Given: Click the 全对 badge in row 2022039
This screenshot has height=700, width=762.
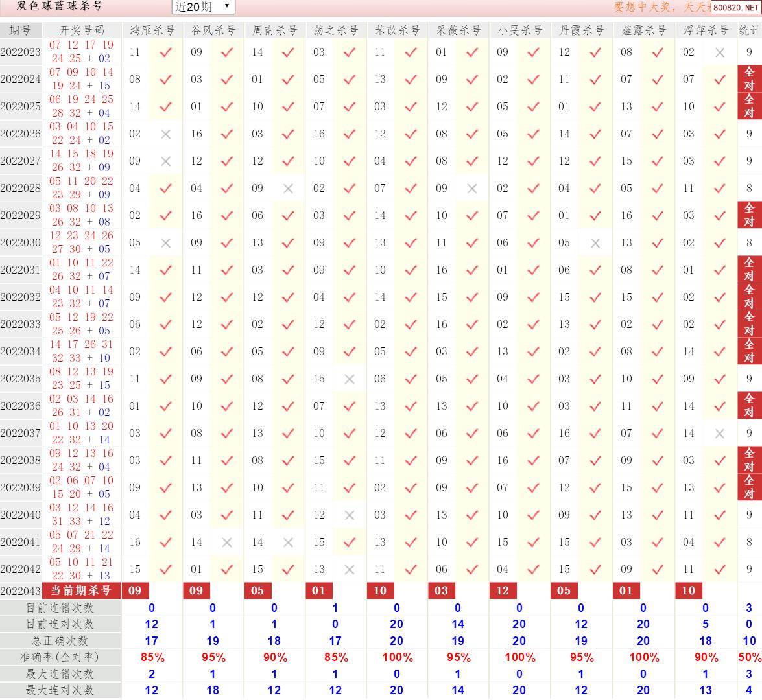Looking at the screenshot, I should (750, 487).
